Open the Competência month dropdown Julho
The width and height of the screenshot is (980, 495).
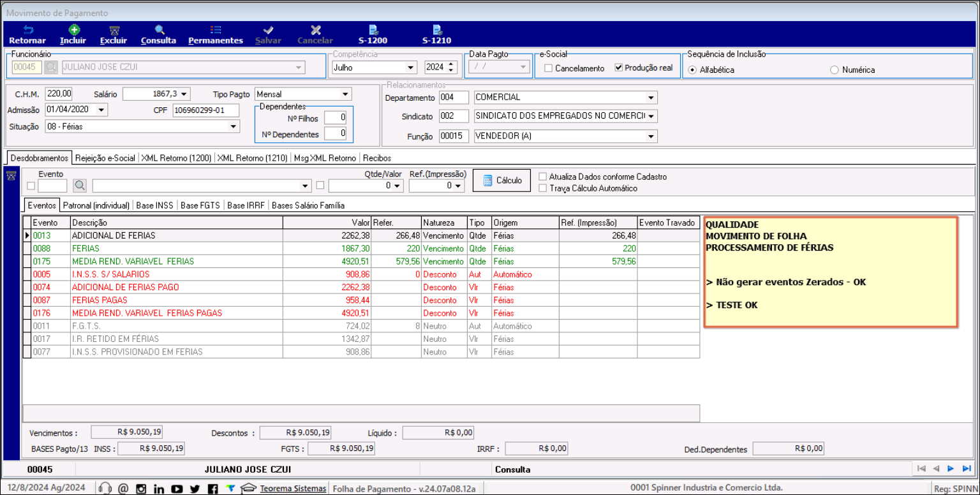point(410,68)
